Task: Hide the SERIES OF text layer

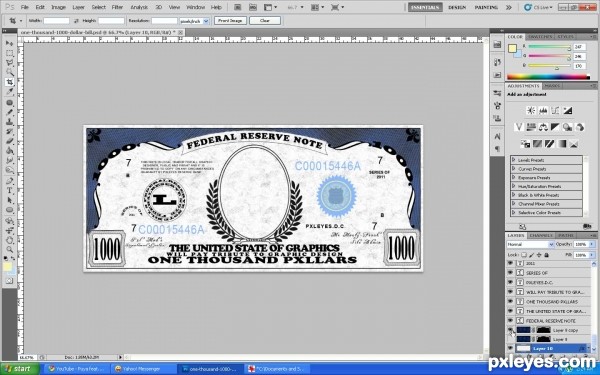Action: [x=510, y=272]
